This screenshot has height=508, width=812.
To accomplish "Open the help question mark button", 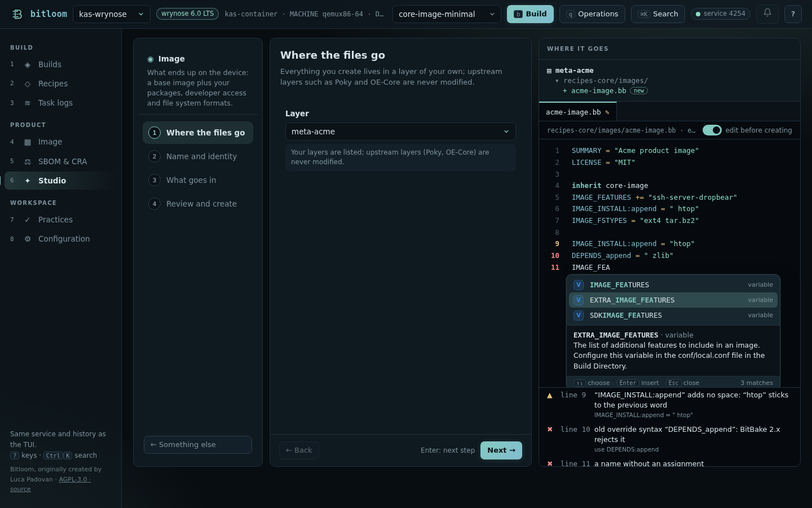I will point(793,14).
